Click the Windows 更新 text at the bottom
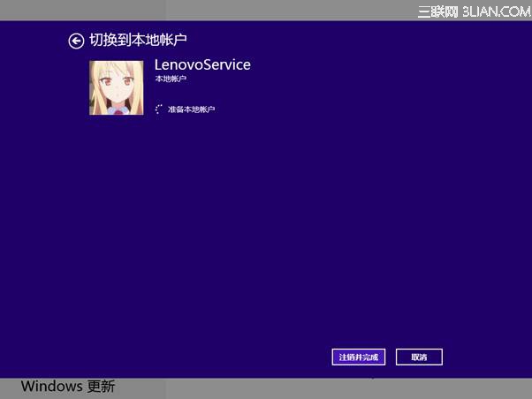The image size is (532, 399). pos(68,387)
